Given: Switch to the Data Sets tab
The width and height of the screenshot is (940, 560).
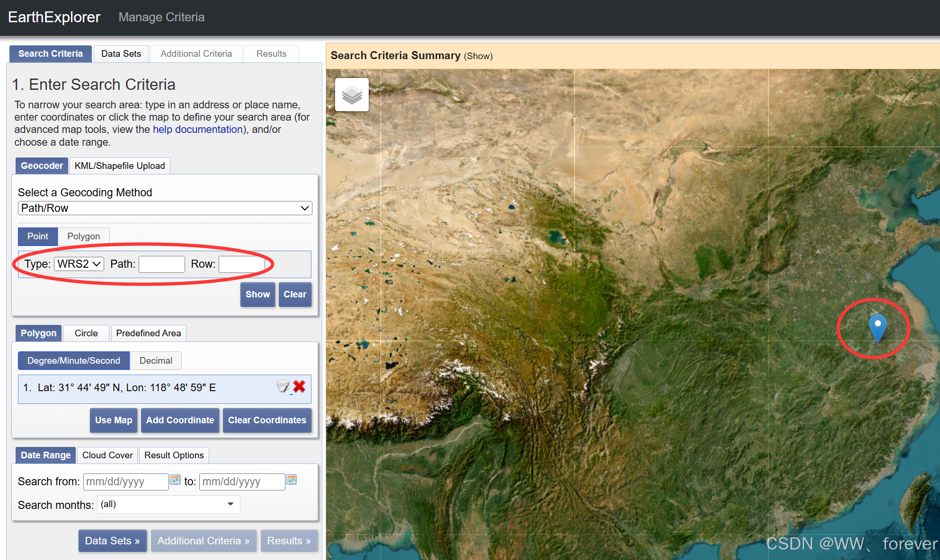Looking at the screenshot, I should coord(121,54).
